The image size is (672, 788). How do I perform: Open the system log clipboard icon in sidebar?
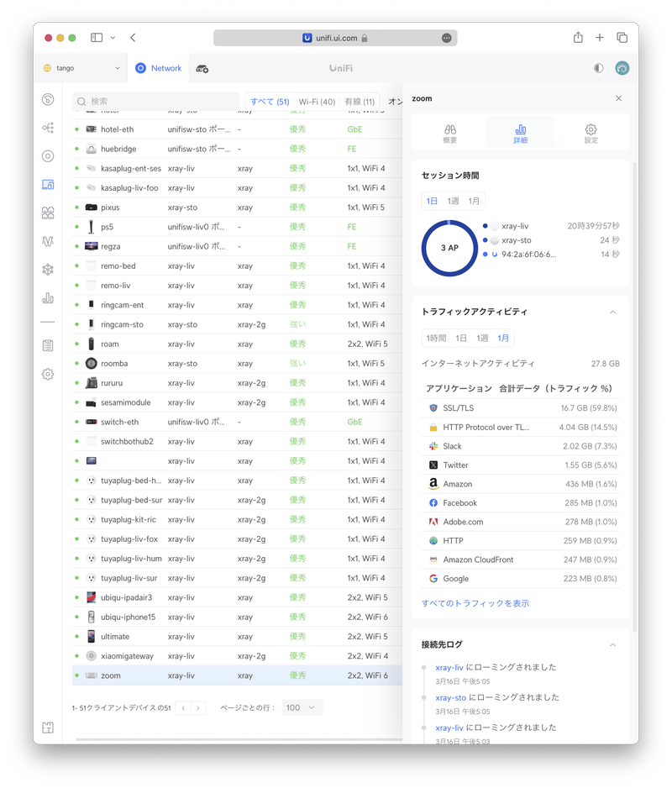pyautogui.click(x=48, y=345)
